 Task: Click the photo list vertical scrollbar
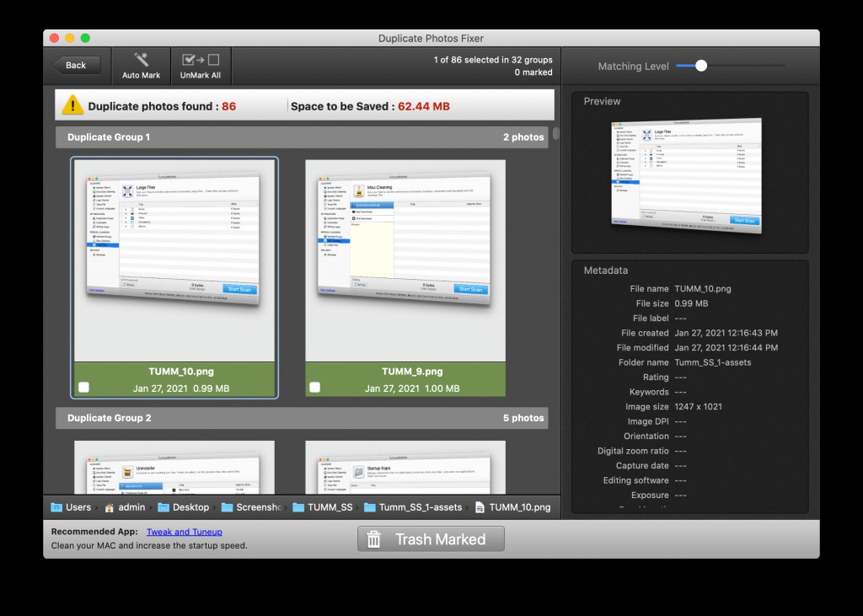tap(556, 135)
